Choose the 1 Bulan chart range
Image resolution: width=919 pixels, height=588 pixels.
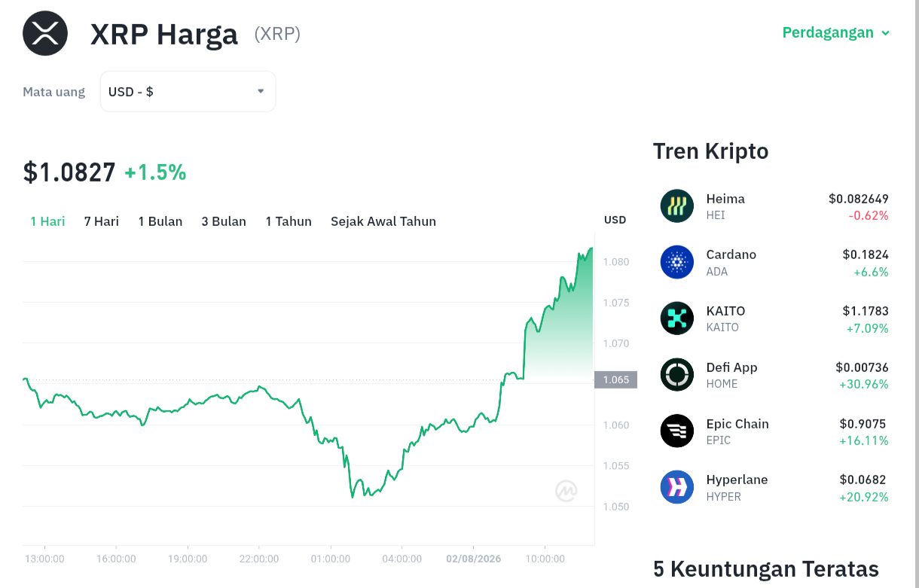(x=160, y=221)
